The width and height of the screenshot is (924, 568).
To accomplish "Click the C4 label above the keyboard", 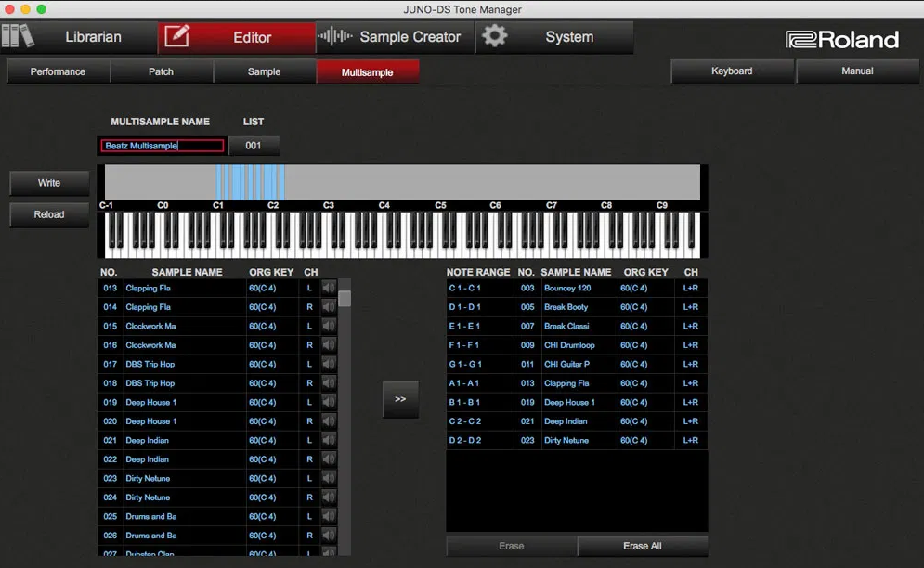I will (384, 206).
